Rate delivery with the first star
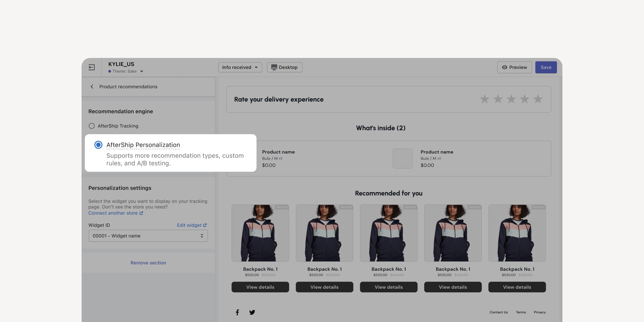This screenshot has height=322, width=644. click(485, 99)
